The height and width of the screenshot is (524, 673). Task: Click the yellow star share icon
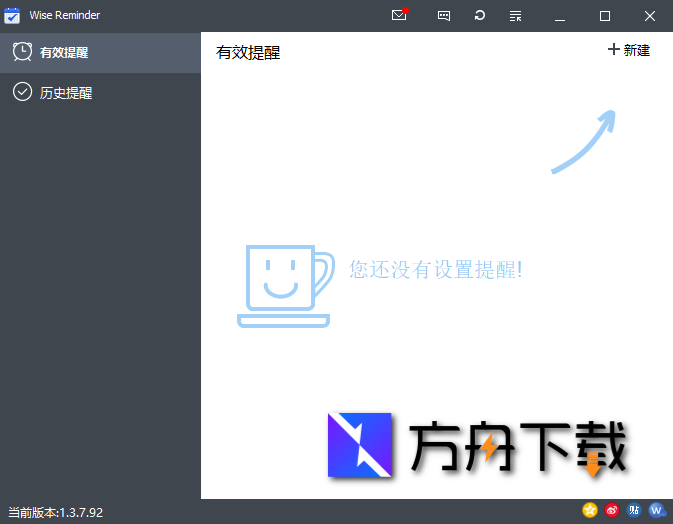590,510
